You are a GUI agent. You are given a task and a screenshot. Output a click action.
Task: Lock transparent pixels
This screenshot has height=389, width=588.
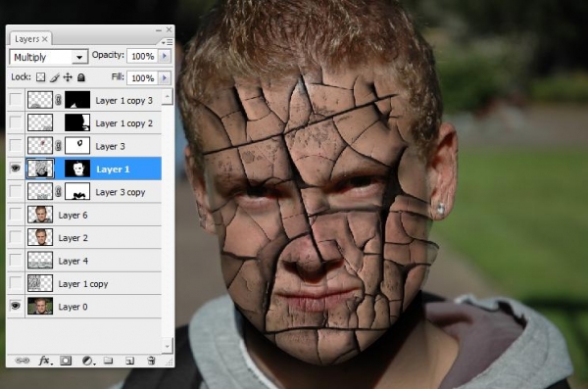pos(40,77)
